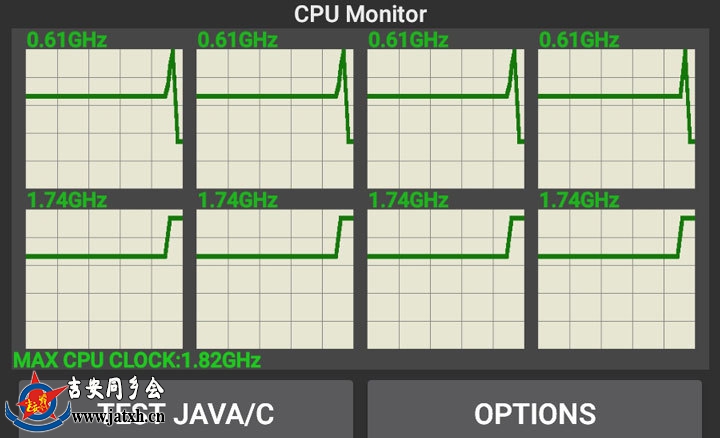Click the first 0.61GHz frequency label

pos(67,40)
